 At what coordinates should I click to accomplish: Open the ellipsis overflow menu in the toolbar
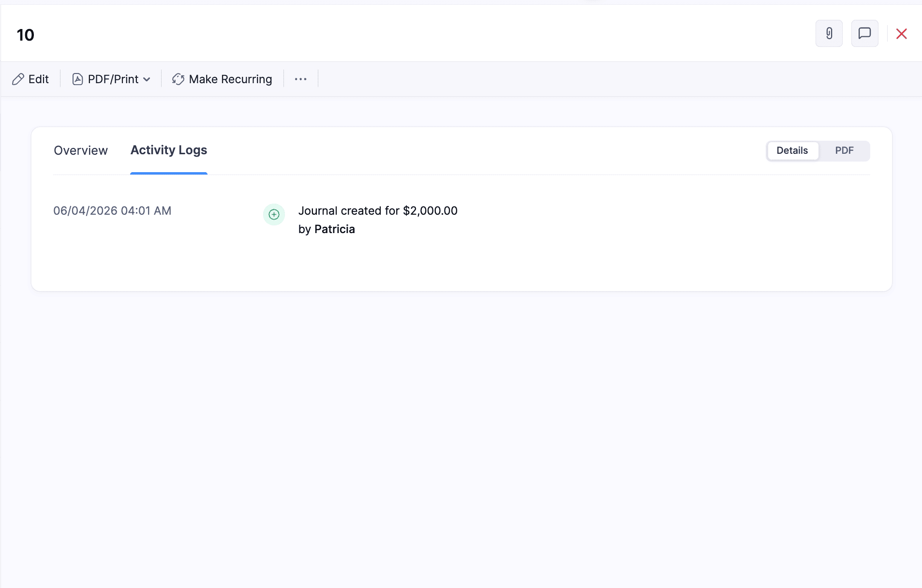[x=300, y=79]
